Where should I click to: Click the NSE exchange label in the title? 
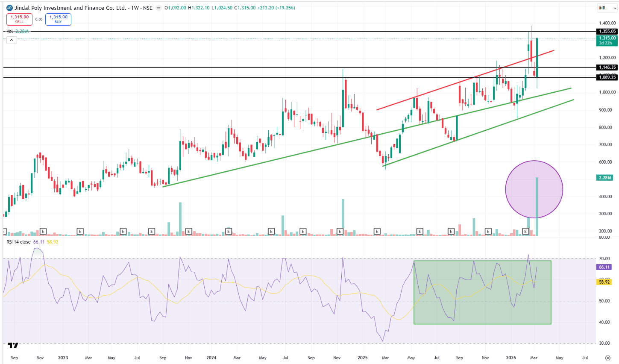148,8
